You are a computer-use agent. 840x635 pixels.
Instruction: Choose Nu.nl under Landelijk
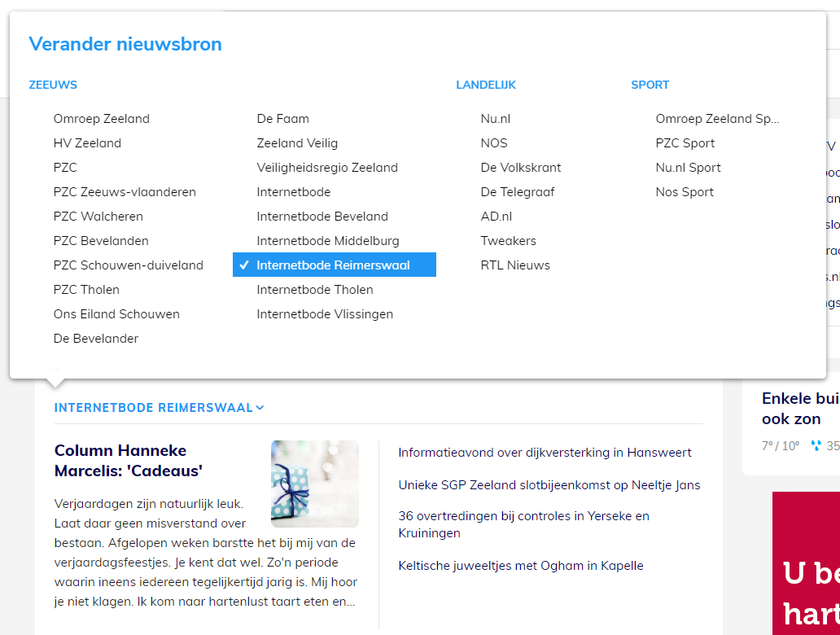[496, 118]
